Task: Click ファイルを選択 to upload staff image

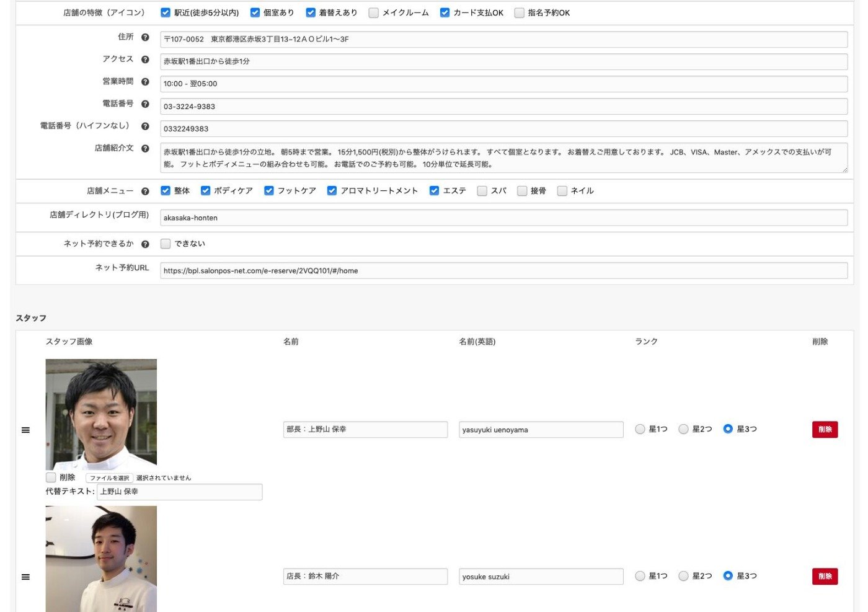Action: [x=109, y=478]
